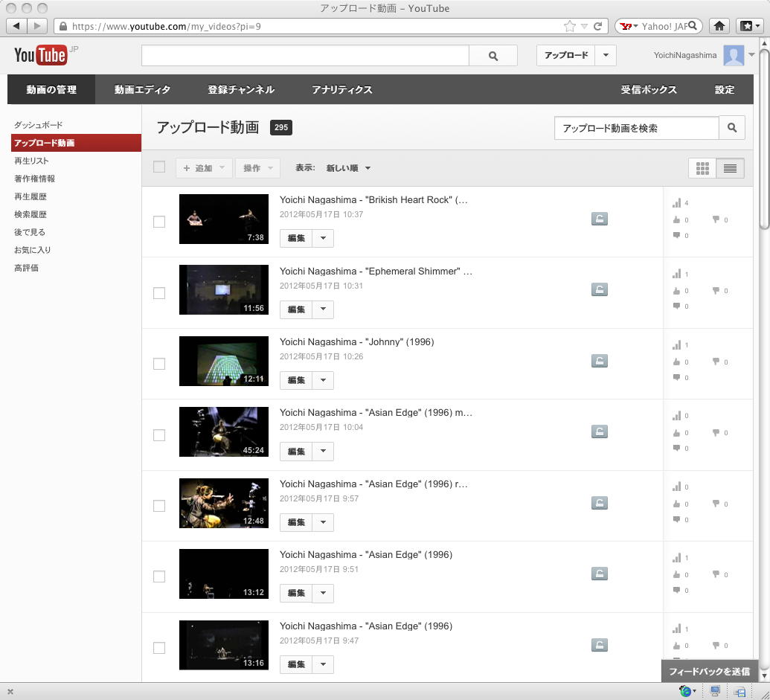Open ダッシュボード in sidebar

point(38,125)
